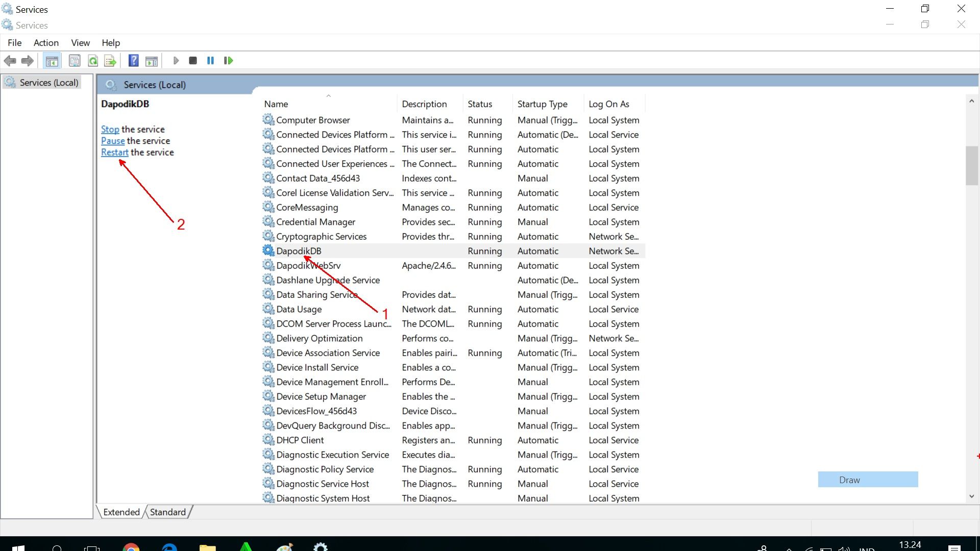Select the DCOM Server Process Launcher row

[453, 323]
